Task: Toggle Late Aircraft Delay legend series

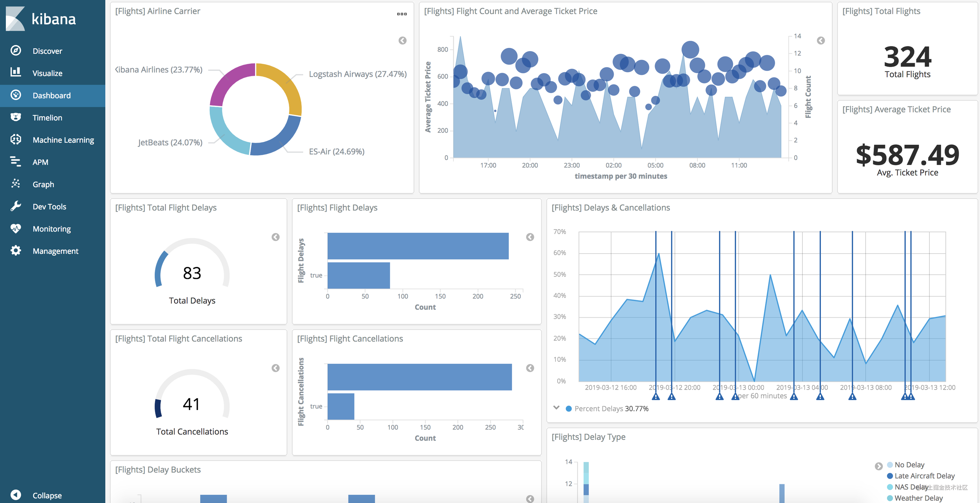Action: (x=921, y=475)
